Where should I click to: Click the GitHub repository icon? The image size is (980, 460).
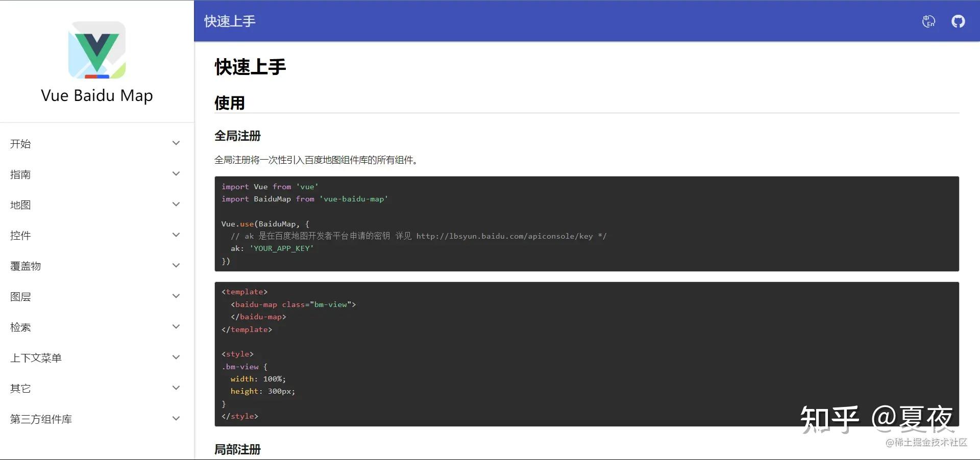pos(958,21)
